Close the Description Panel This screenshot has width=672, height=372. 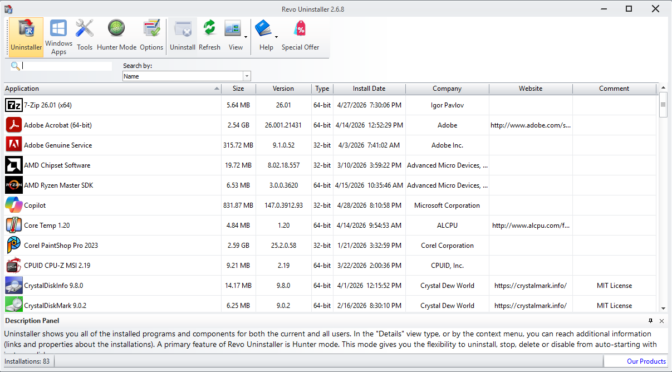tap(662, 321)
